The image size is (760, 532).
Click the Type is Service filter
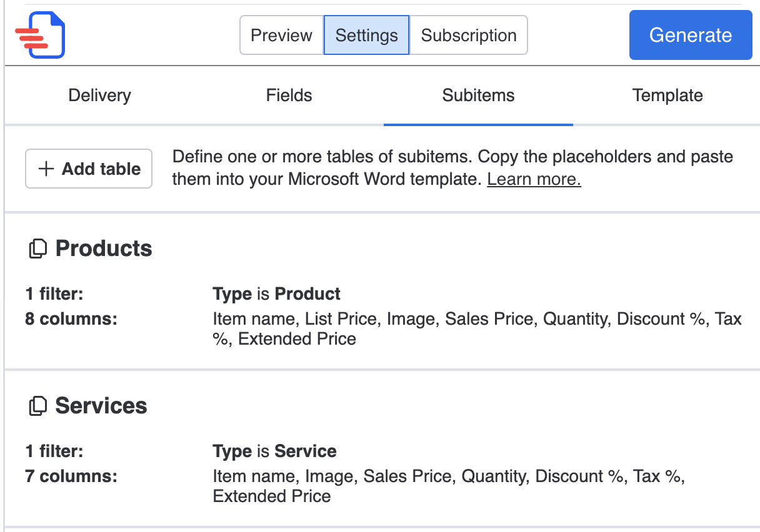(274, 451)
